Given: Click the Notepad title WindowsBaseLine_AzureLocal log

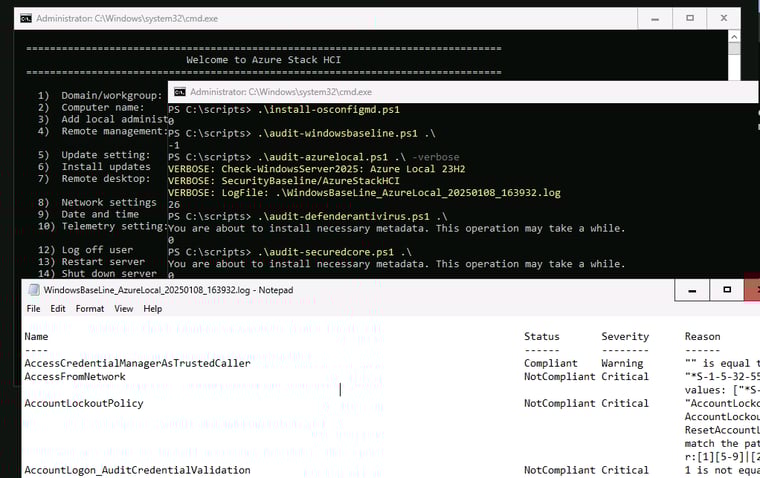Looking at the screenshot, I should pos(168,290).
